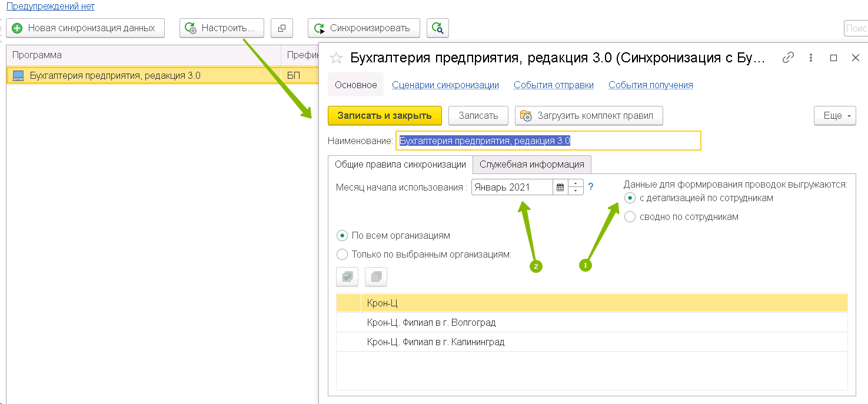
Task: Click the uncheck all organizations icon
Action: pyautogui.click(x=376, y=276)
